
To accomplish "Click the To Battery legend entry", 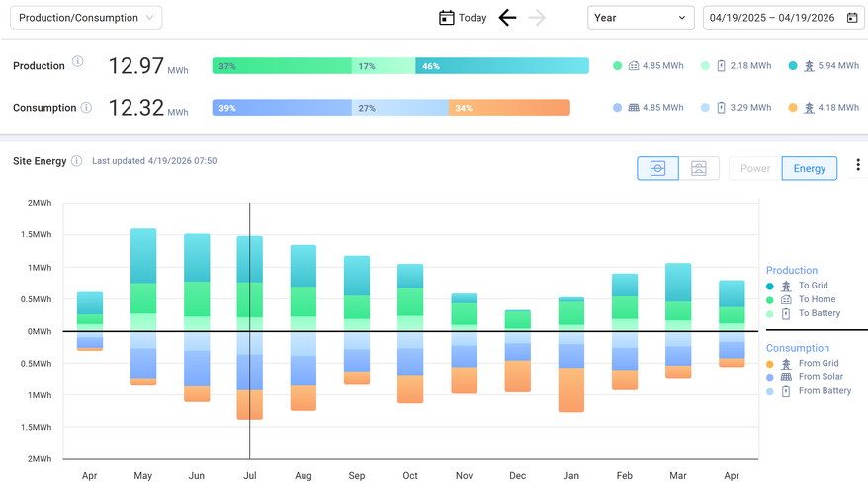I will (x=820, y=313).
